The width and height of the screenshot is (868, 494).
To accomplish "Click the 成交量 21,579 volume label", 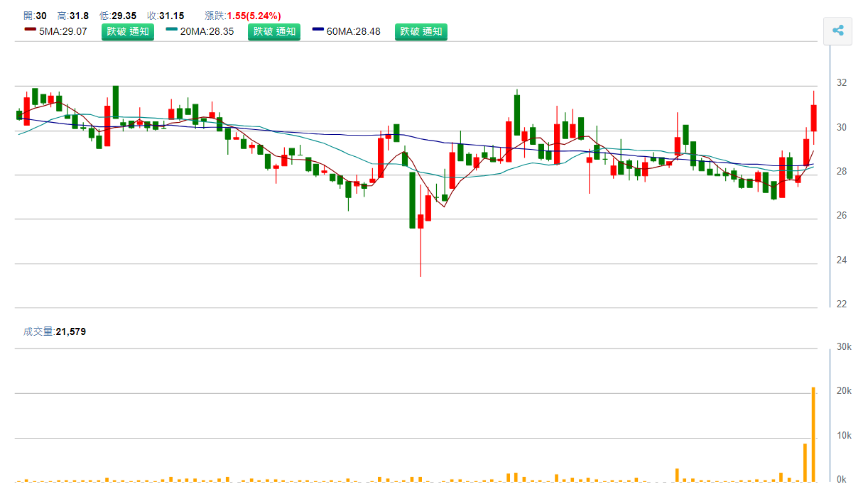I will pos(55,331).
